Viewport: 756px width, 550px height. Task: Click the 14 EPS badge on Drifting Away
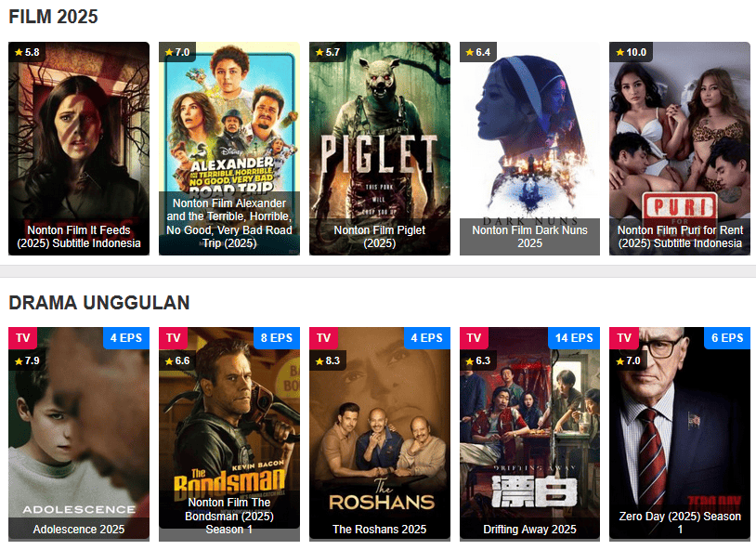coord(574,338)
